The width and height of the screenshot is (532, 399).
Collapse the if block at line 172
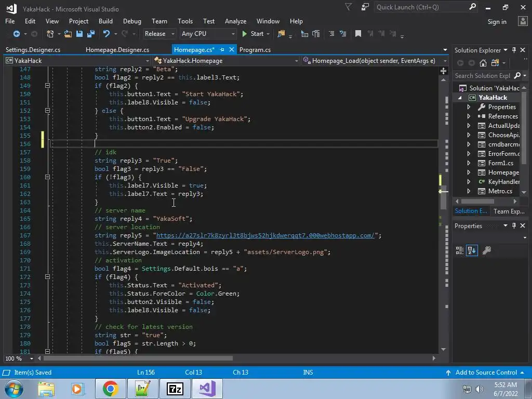[x=47, y=276]
